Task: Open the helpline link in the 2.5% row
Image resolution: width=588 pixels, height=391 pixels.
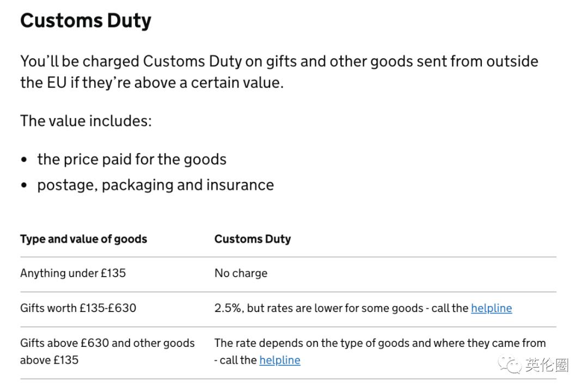Action: point(491,308)
